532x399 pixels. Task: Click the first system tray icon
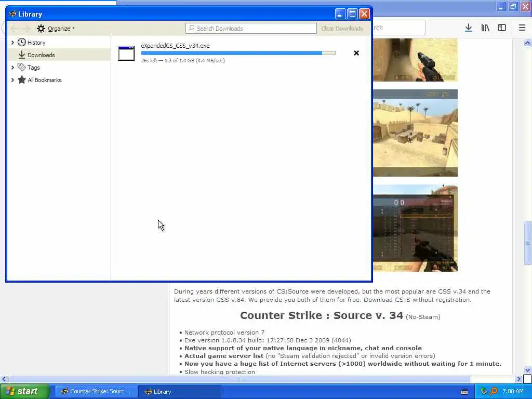click(x=484, y=392)
